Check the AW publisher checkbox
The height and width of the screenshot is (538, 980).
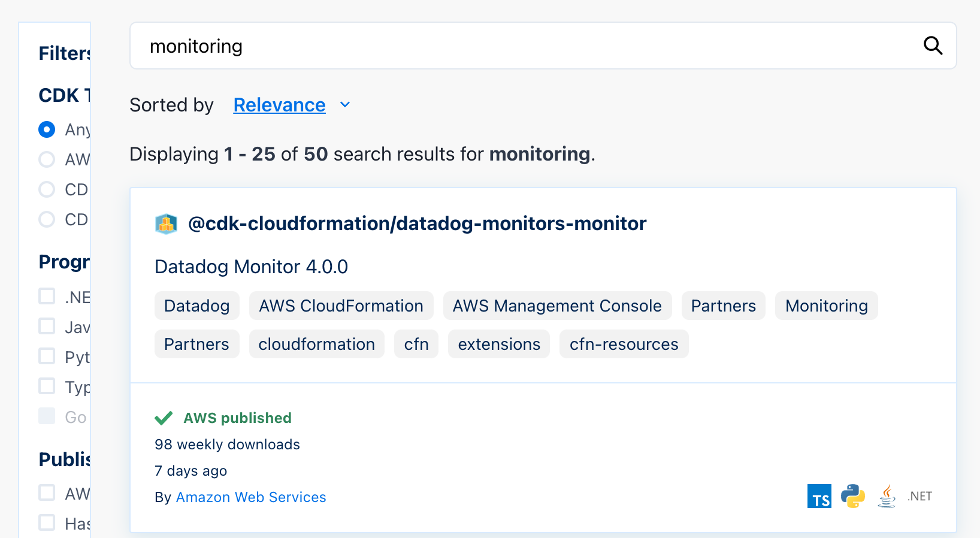47,492
